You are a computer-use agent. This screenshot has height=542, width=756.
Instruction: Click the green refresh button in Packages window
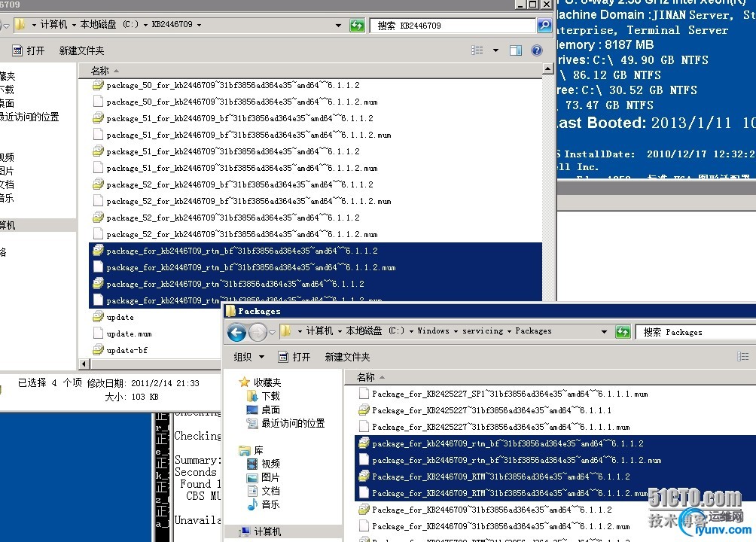click(x=623, y=332)
